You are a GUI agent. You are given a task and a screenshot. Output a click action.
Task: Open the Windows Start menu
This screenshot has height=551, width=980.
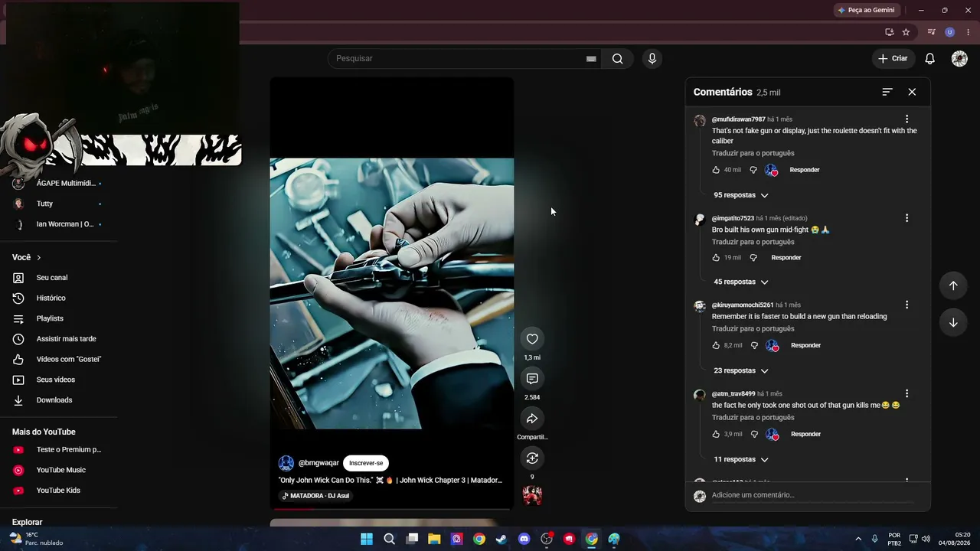(x=367, y=539)
